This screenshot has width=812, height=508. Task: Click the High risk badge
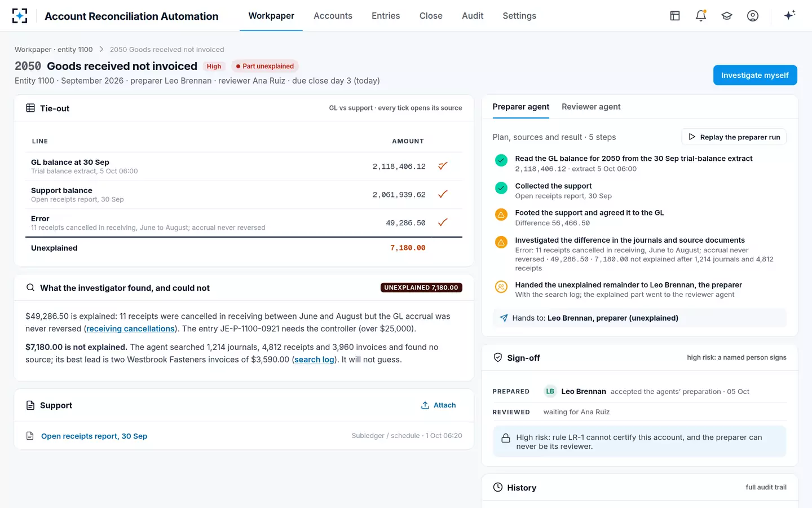tap(214, 66)
